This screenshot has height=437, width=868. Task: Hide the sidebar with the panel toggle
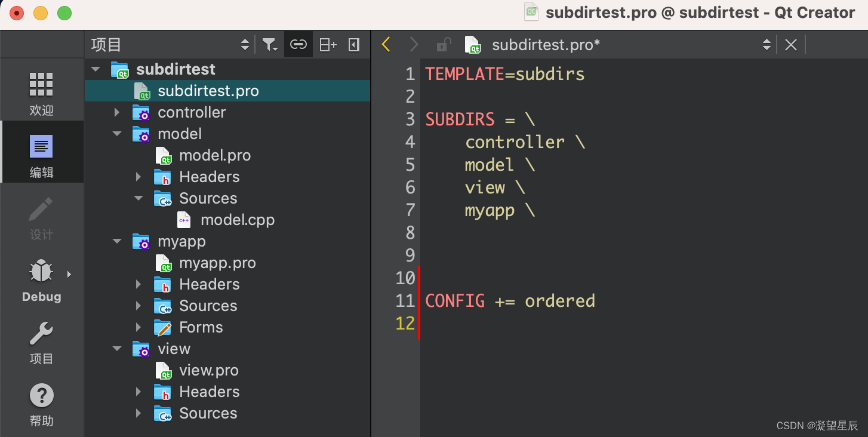[x=353, y=44]
